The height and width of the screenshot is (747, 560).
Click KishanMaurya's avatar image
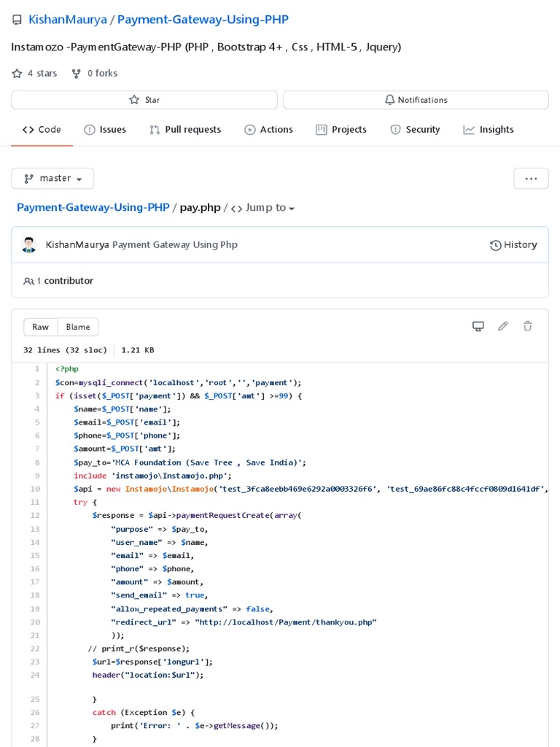tap(29, 245)
